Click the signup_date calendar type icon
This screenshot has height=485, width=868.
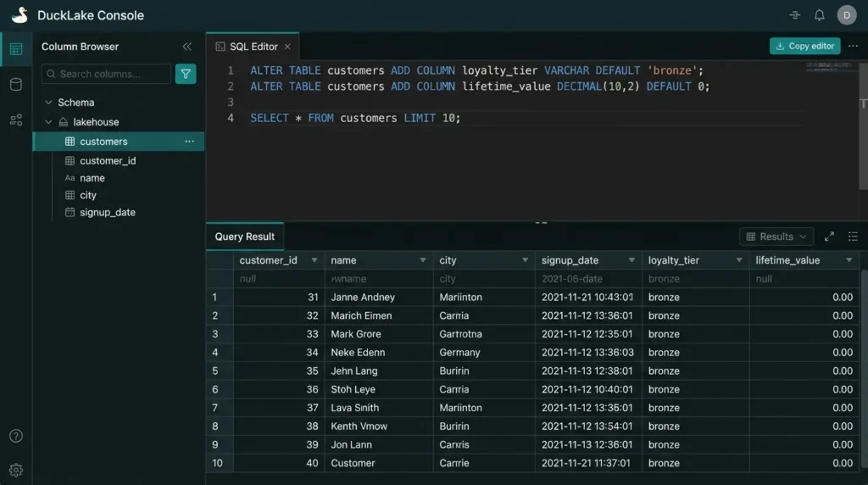(70, 212)
